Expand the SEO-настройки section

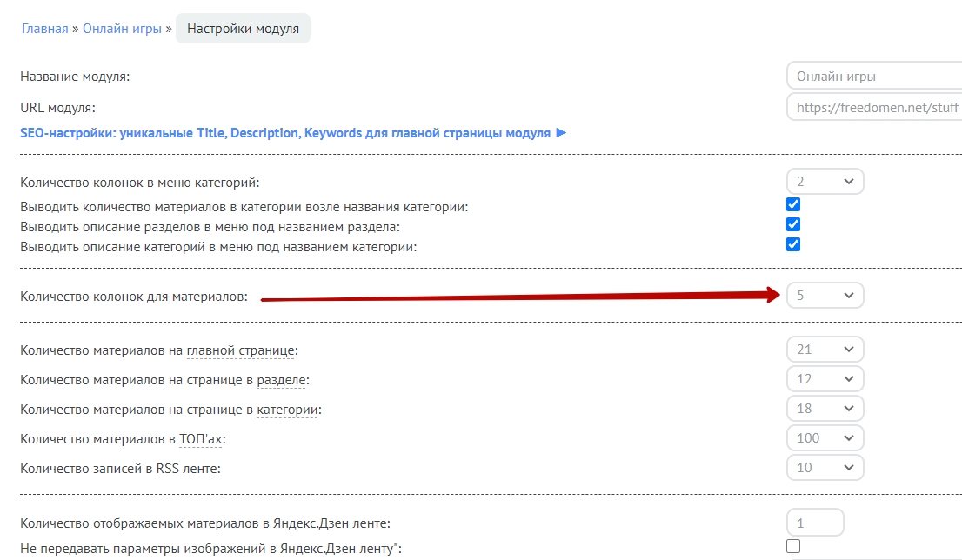[x=293, y=133]
